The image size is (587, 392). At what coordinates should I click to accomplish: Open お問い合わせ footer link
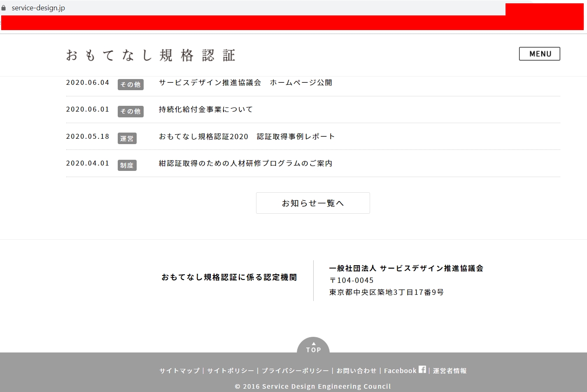pos(356,371)
